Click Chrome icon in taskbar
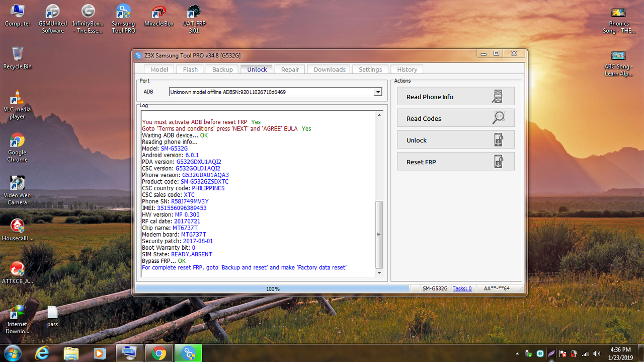 [159, 353]
